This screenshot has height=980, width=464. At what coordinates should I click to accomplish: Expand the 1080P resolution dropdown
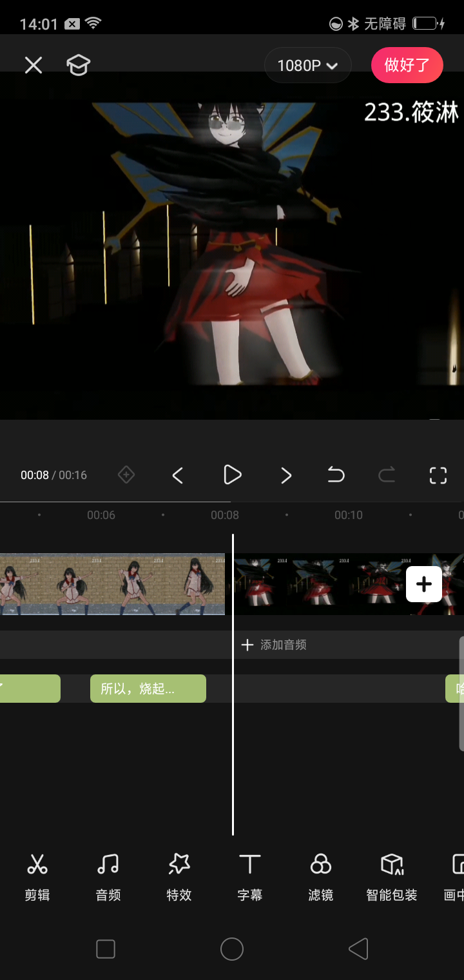[x=308, y=65]
